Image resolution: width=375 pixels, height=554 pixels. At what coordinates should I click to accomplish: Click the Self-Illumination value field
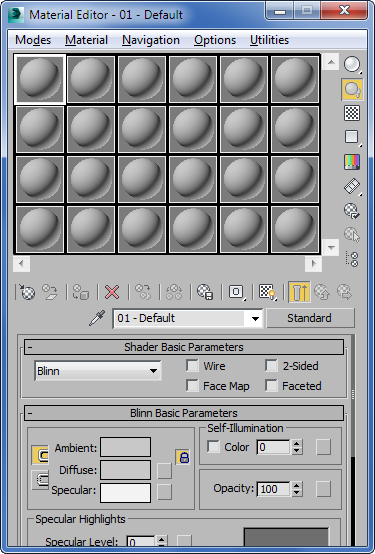point(273,447)
